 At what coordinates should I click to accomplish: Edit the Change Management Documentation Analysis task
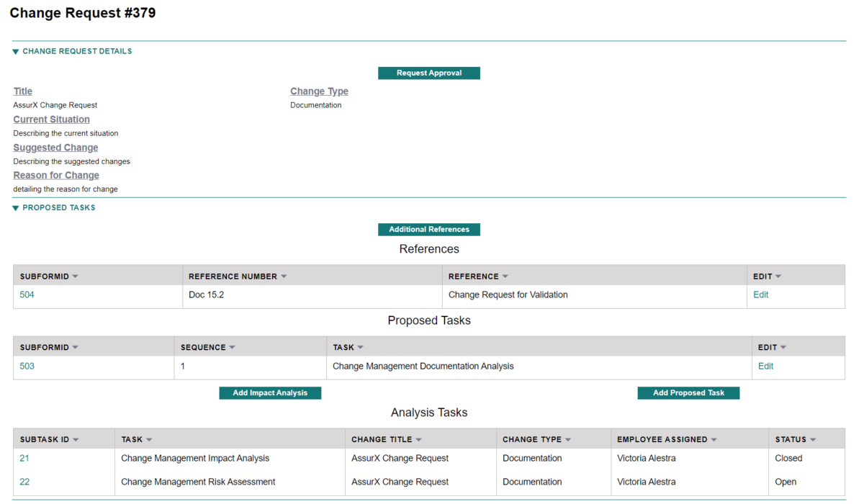coord(765,366)
